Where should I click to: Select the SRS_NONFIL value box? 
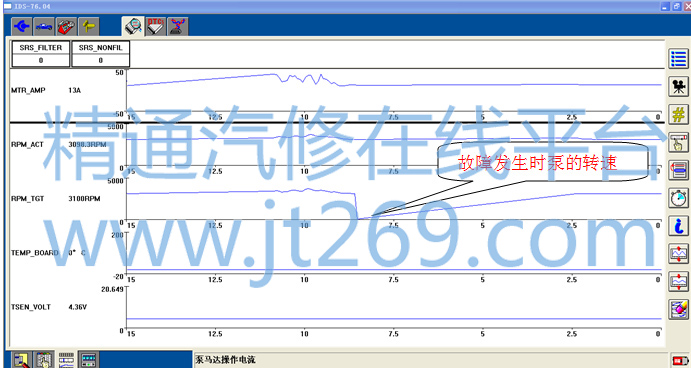click(100, 54)
